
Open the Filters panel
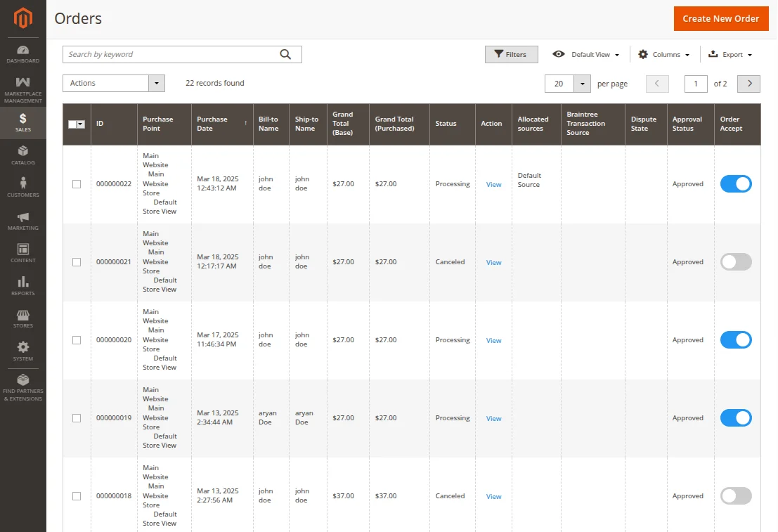tap(511, 54)
